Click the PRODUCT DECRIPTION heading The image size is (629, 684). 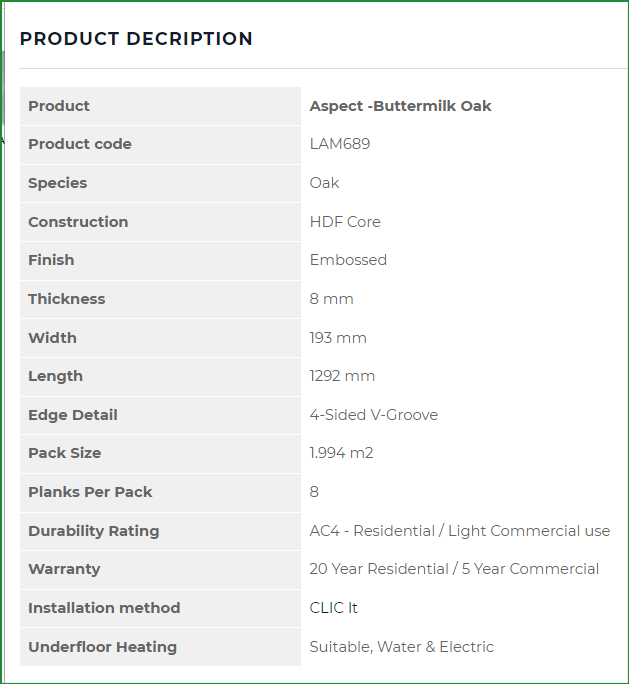pyautogui.click(x=136, y=39)
